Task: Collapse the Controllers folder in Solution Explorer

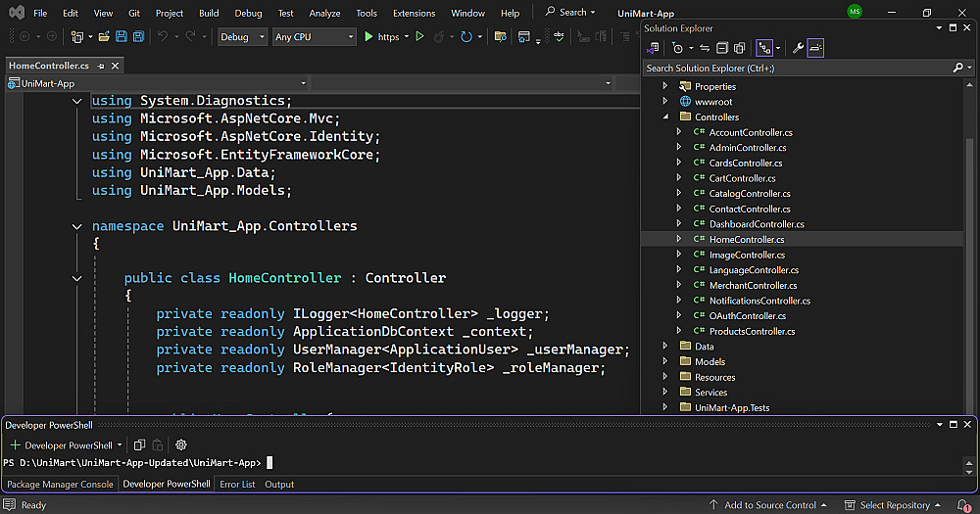Action: click(665, 117)
